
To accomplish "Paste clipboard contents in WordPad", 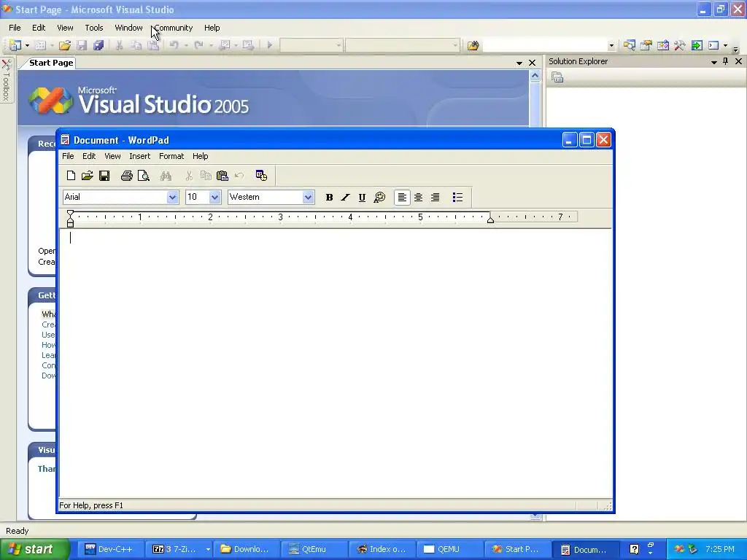I will 222,176.
